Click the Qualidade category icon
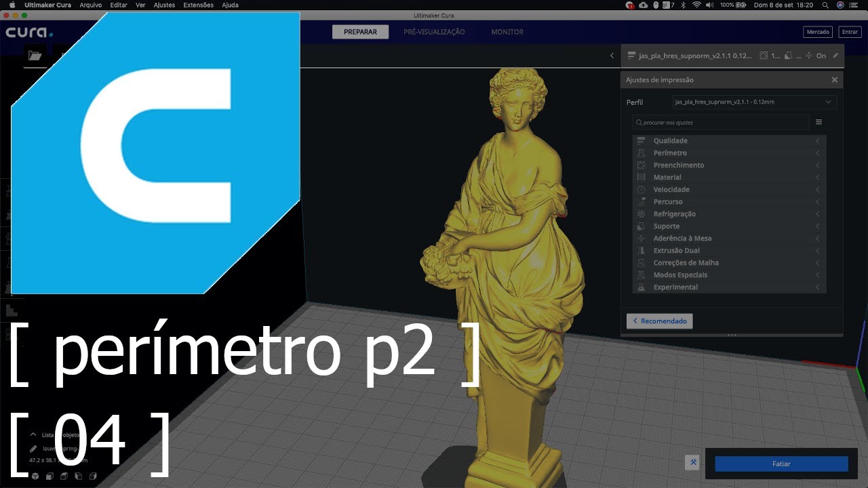This screenshot has width=868, height=488. coord(641,141)
